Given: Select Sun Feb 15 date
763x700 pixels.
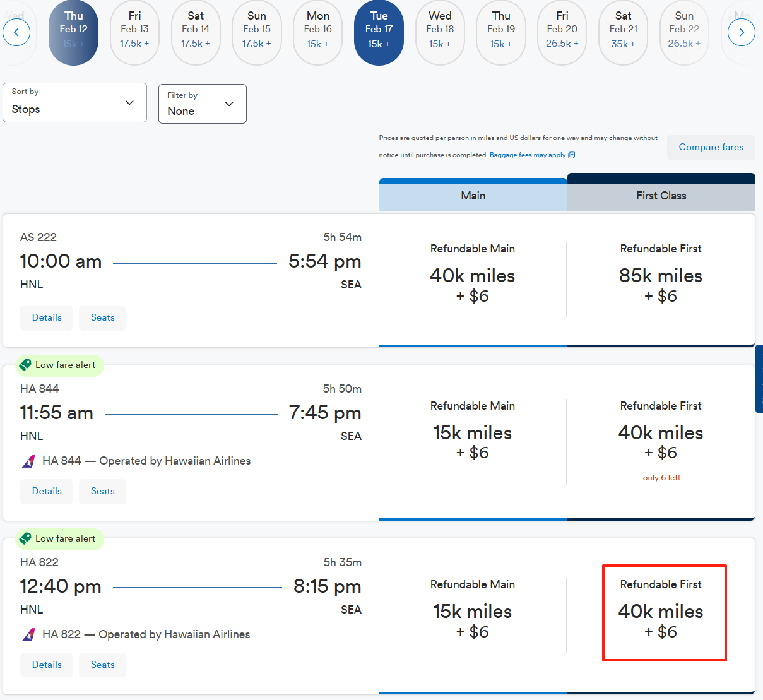Looking at the screenshot, I should tap(257, 32).
